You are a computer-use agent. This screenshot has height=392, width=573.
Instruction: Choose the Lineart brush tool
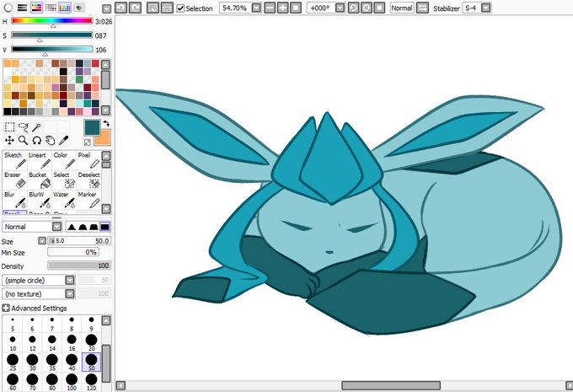click(40, 160)
